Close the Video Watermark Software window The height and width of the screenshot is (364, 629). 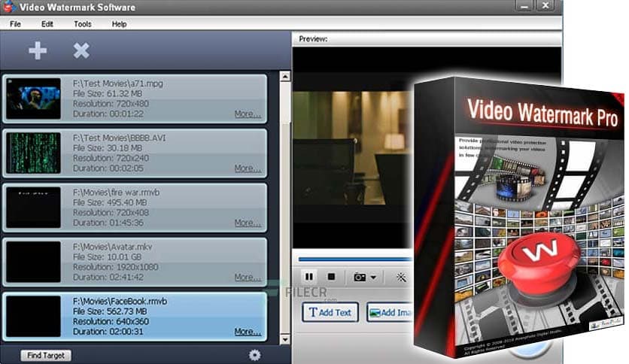tap(545, 5)
